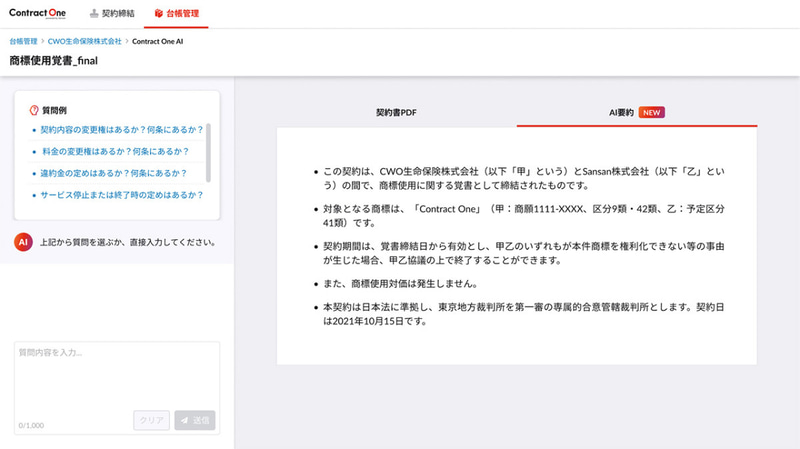This screenshot has height=449, width=800.
Task: Click the stamp icon beside 契約締結
Action: pos(94,13)
